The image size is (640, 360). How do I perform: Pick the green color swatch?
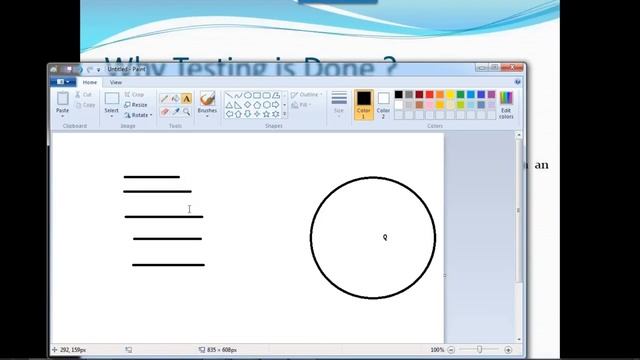[460, 95]
